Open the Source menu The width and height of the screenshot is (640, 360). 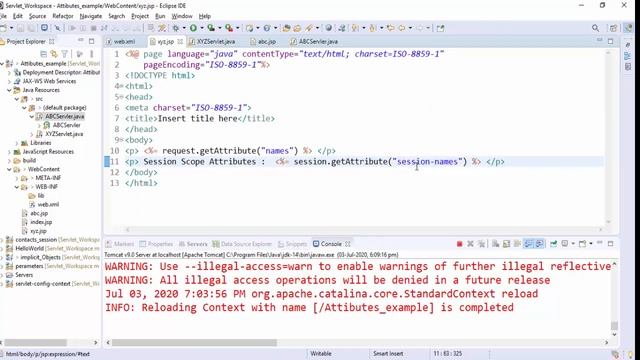pos(38,16)
